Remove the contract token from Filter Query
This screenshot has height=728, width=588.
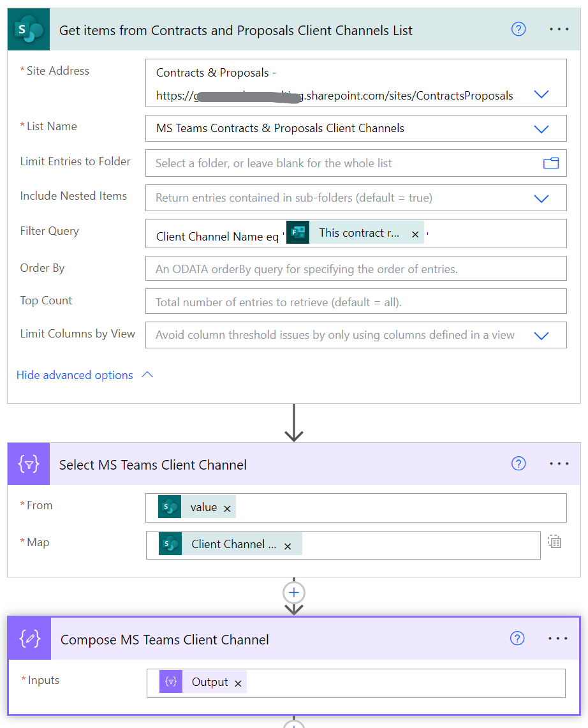pyautogui.click(x=415, y=234)
